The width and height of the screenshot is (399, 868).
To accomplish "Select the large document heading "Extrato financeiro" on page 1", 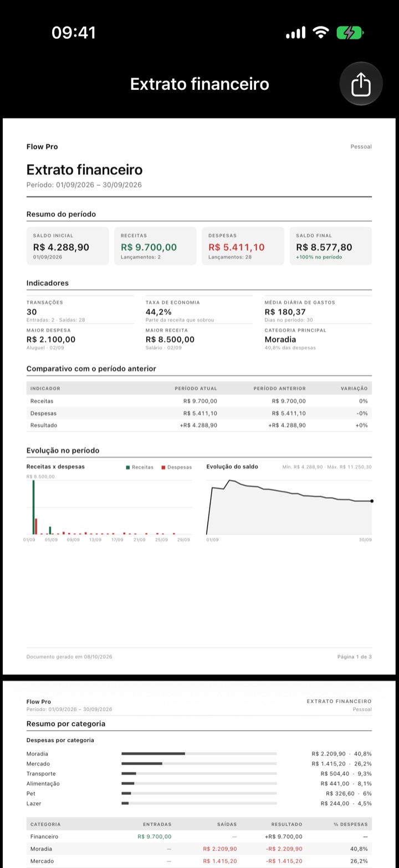I will pos(84,170).
